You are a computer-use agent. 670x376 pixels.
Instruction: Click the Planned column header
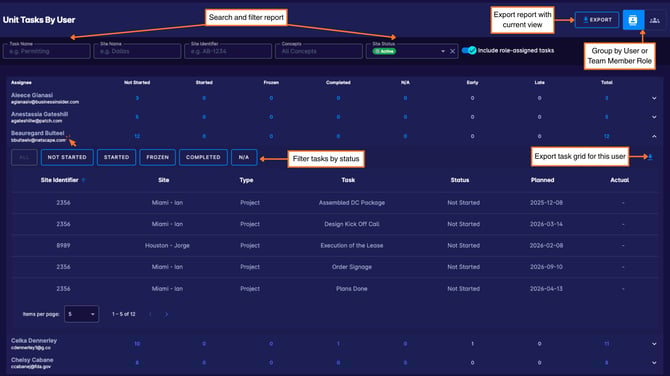pos(542,180)
